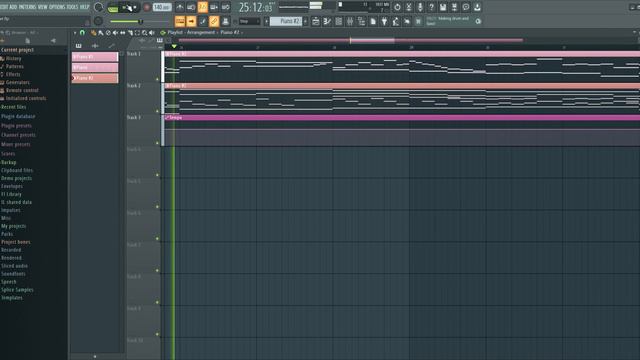Open the TOOLS menu
This screenshot has height=360, width=640.
[72, 7]
